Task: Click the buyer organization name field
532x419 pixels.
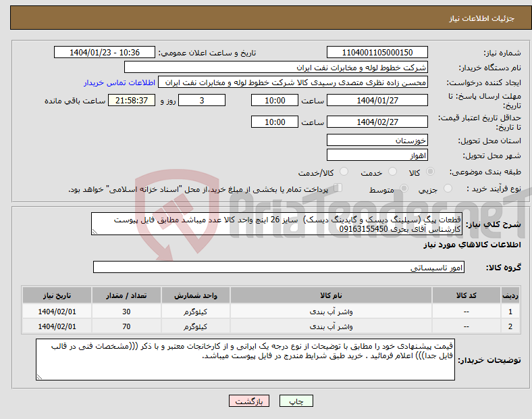Action: click(x=276, y=67)
